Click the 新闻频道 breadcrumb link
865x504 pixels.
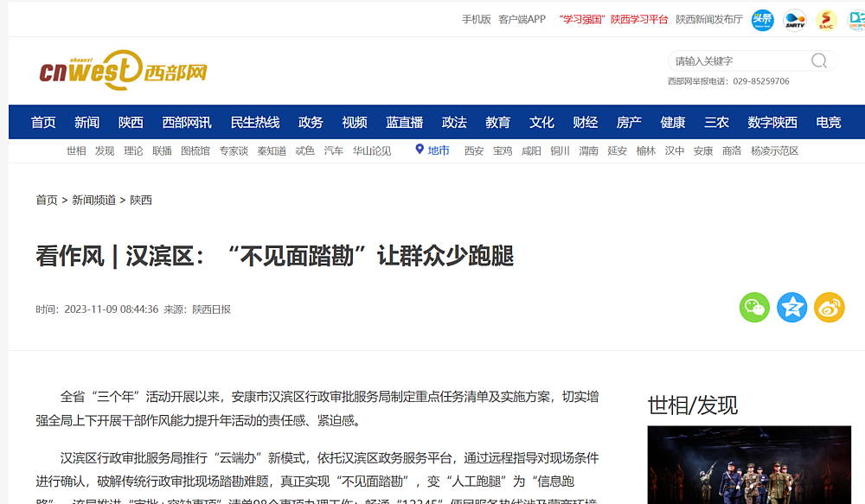[93, 200]
